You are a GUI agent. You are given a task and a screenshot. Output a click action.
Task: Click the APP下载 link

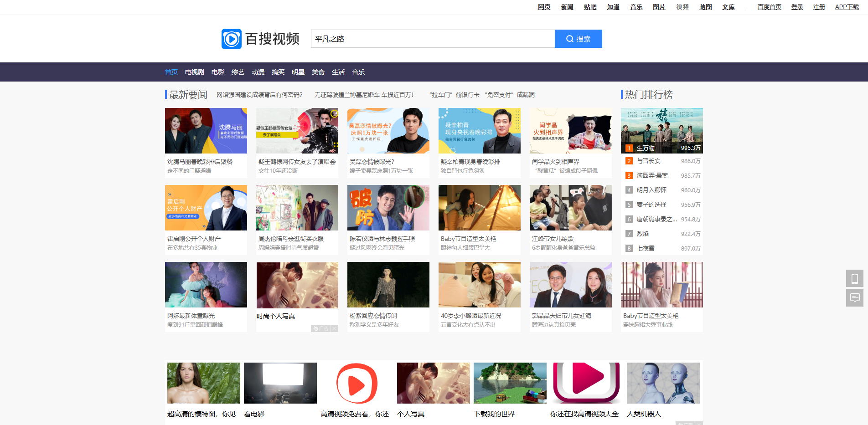point(847,7)
